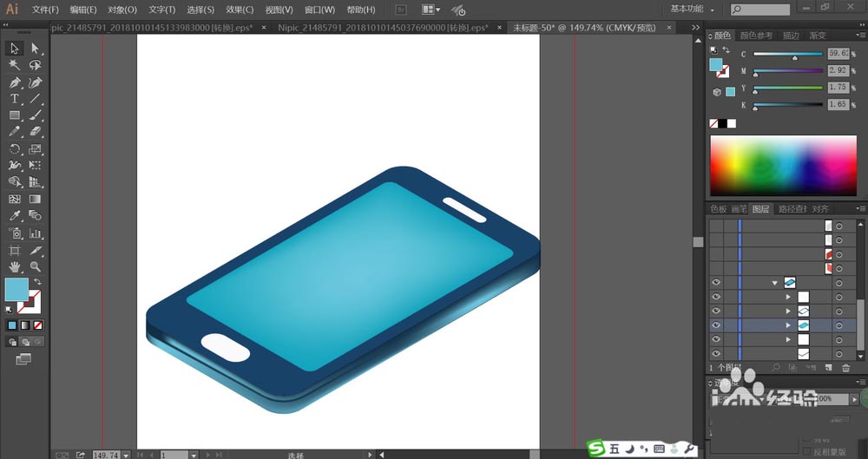Switch to the 未标题-50* document tab
The width and height of the screenshot is (868, 459).
point(584,27)
